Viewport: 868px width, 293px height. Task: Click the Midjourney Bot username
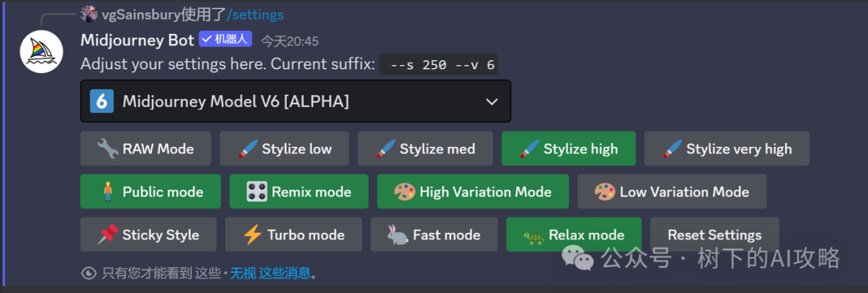(137, 40)
